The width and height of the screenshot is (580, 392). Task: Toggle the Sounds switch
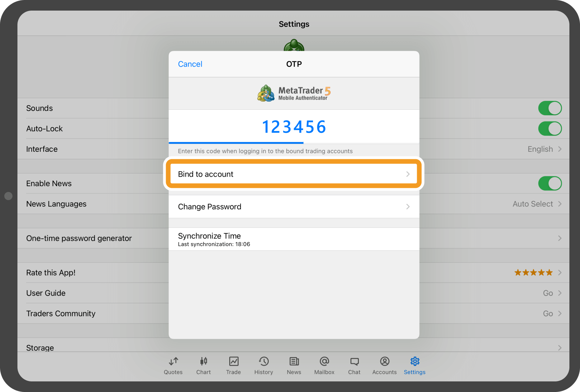(x=550, y=108)
